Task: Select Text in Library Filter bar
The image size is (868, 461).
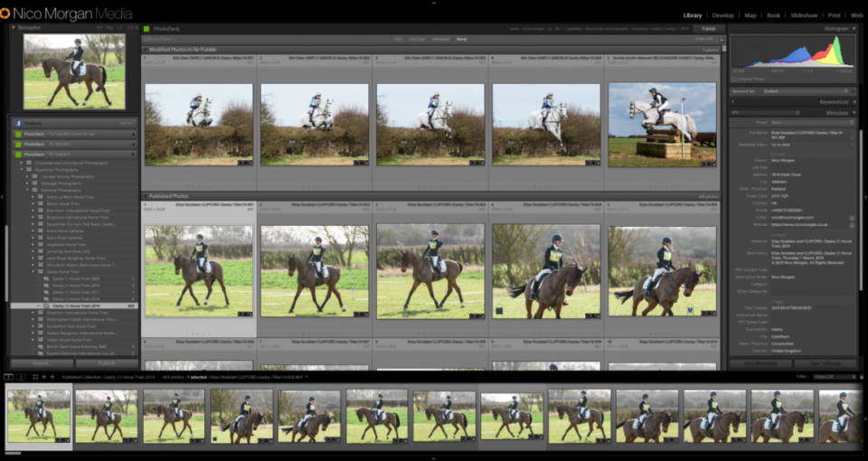Action: pos(398,39)
